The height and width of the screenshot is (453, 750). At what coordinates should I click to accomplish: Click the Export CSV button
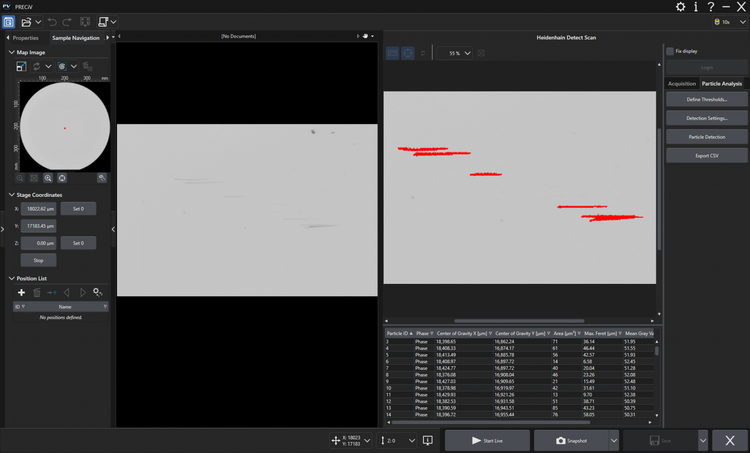(x=707, y=155)
